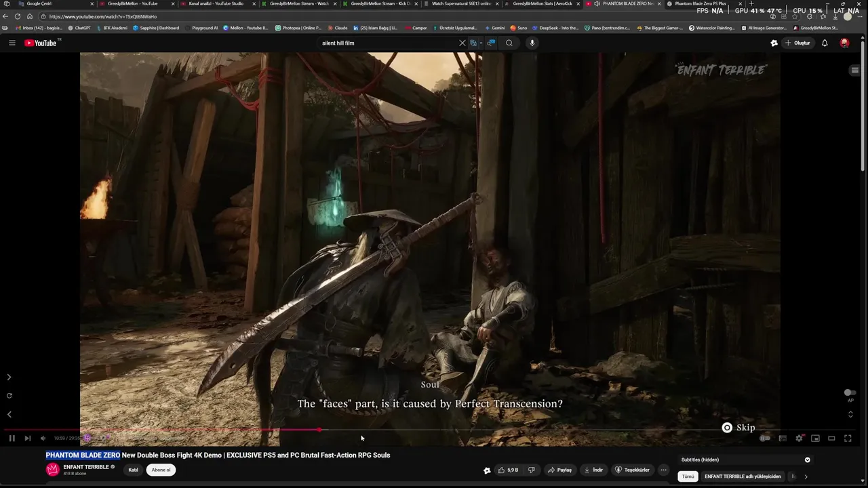Go back with the browser back arrow

tap(5, 16)
